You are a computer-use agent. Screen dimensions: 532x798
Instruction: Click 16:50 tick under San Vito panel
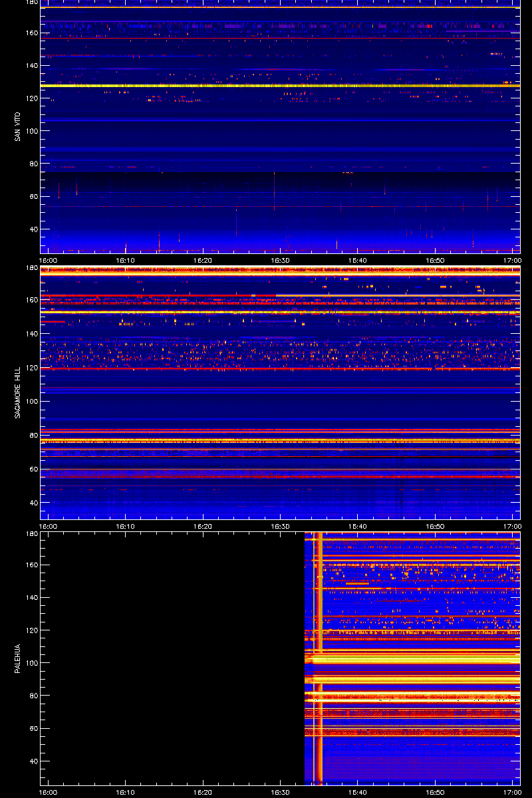[435, 261]
